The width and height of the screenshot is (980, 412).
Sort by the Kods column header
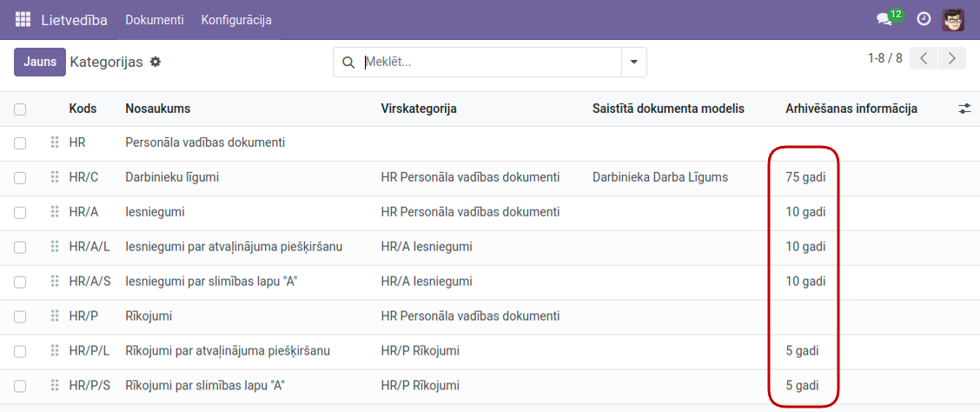coord(83,109)
